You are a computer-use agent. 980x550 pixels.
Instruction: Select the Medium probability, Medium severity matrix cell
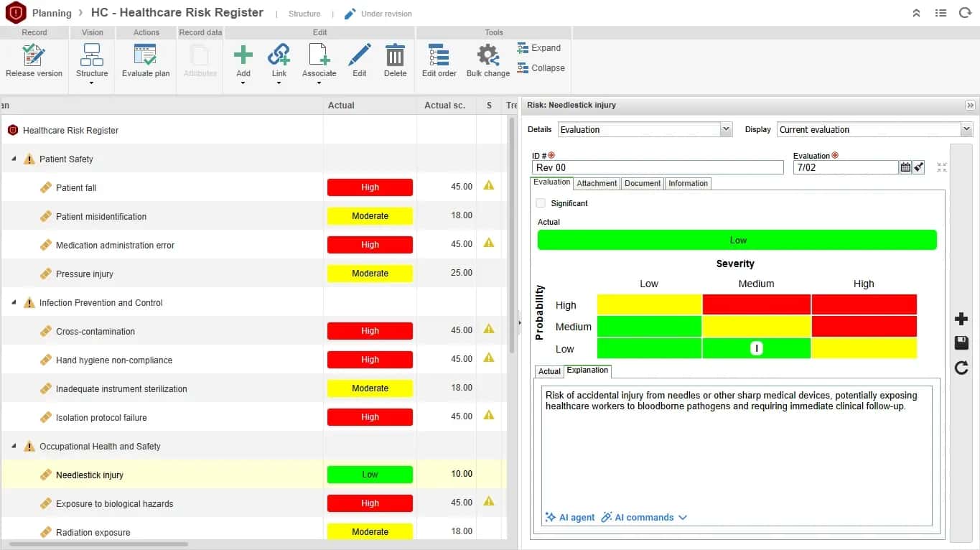(x=756, y=327)
